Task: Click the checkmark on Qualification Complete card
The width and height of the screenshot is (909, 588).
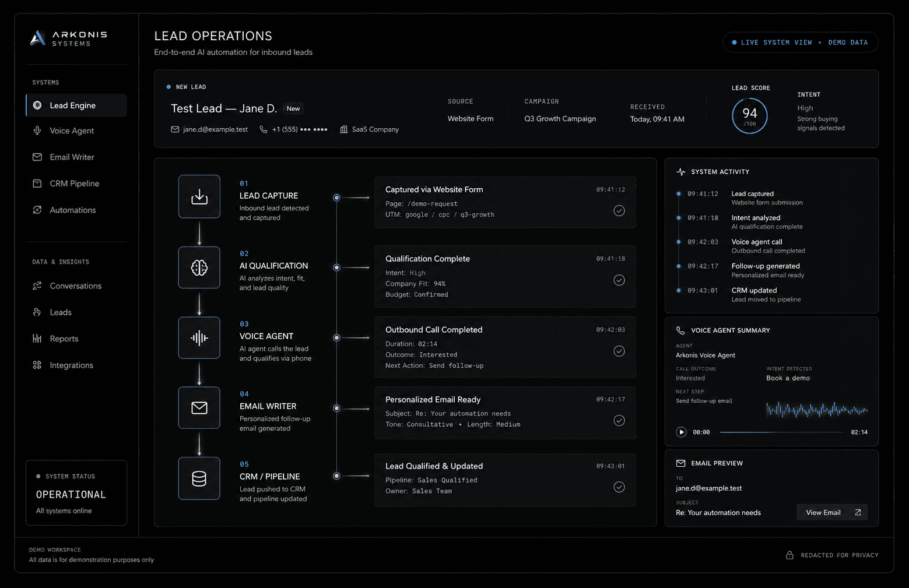Action: click(x=619, y=280)
